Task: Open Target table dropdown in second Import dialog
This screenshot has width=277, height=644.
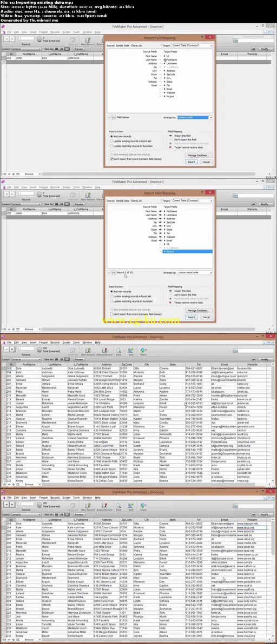Action: [192, 200]
